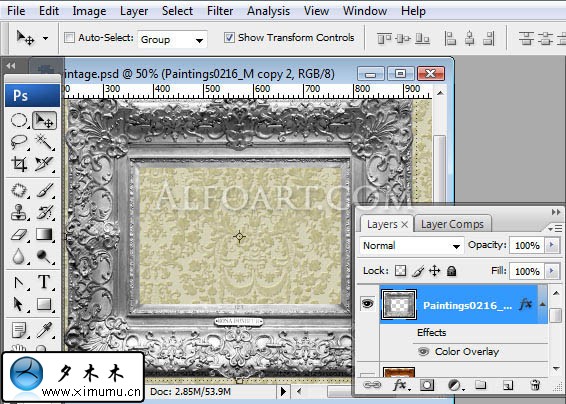Open the status bar info arrow
The height and width of the screenshot is (404, 566).
[283, 391]
